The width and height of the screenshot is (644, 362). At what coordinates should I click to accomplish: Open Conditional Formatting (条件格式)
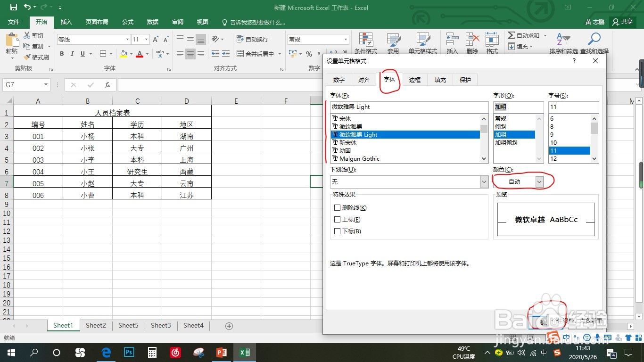366,44
